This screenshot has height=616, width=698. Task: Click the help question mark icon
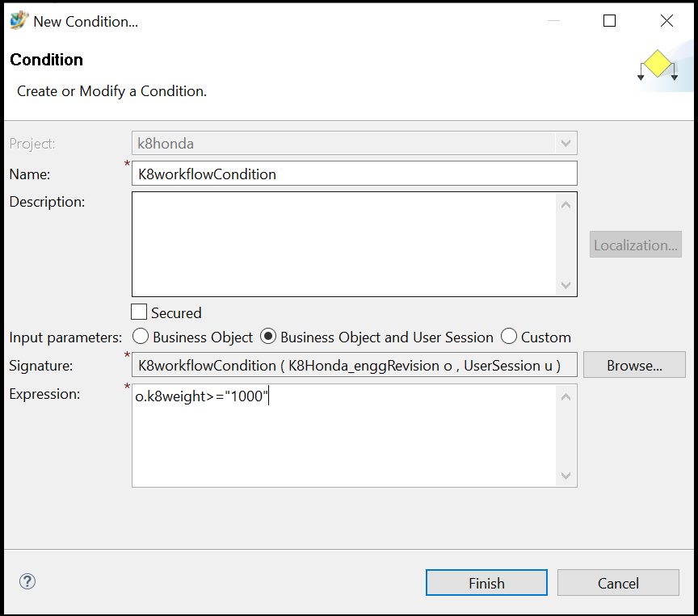[x=27, y=581]
